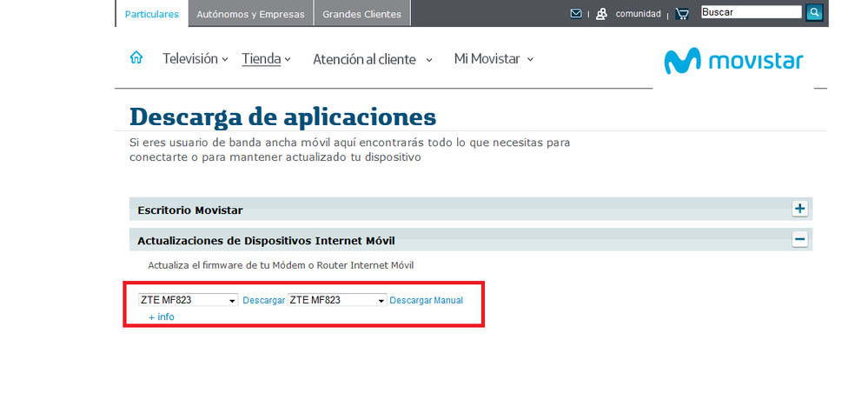Open the Televisión menu
Viewport: 868px width, 393px height.
pyautogui.click(x=195, y=59)
